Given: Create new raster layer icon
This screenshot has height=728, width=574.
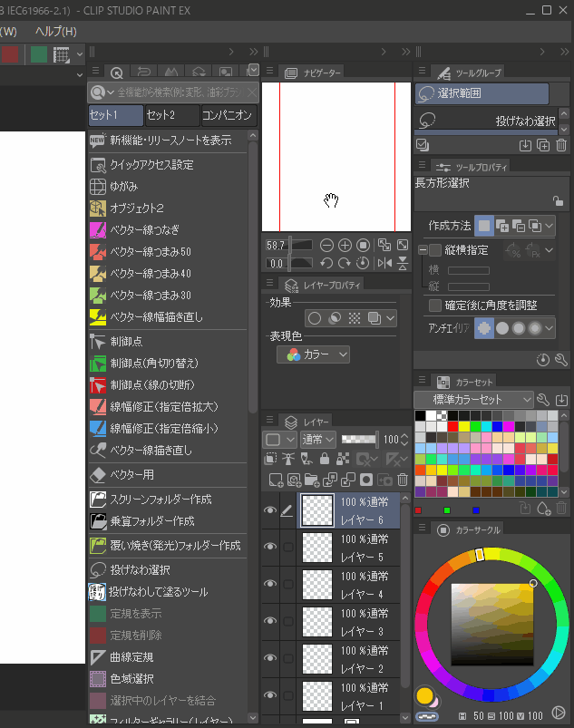Looking at the screenshot, I should 276,480.
